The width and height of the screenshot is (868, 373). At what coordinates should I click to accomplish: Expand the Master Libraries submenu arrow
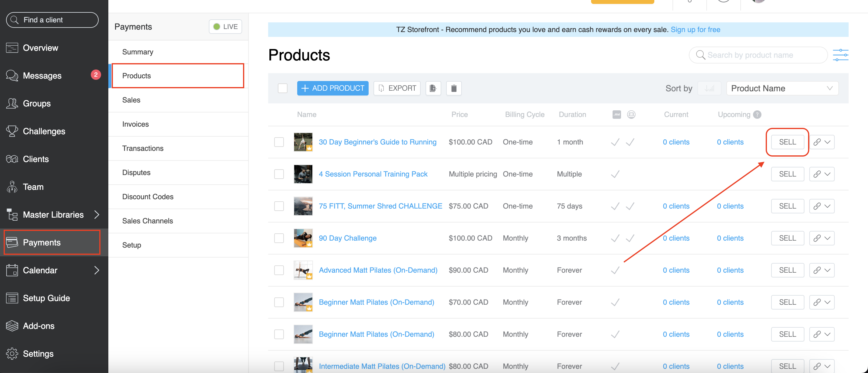[x=97, y=214]
